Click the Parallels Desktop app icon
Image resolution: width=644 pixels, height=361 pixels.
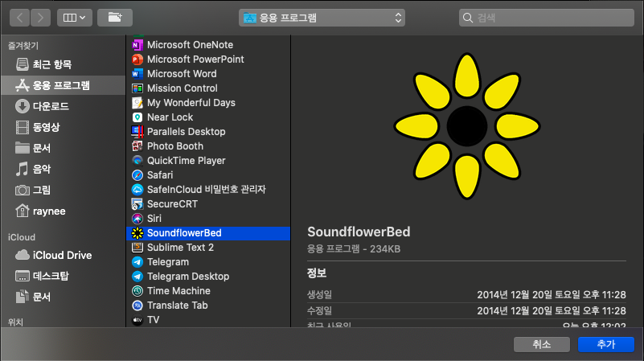pos(137,132)
